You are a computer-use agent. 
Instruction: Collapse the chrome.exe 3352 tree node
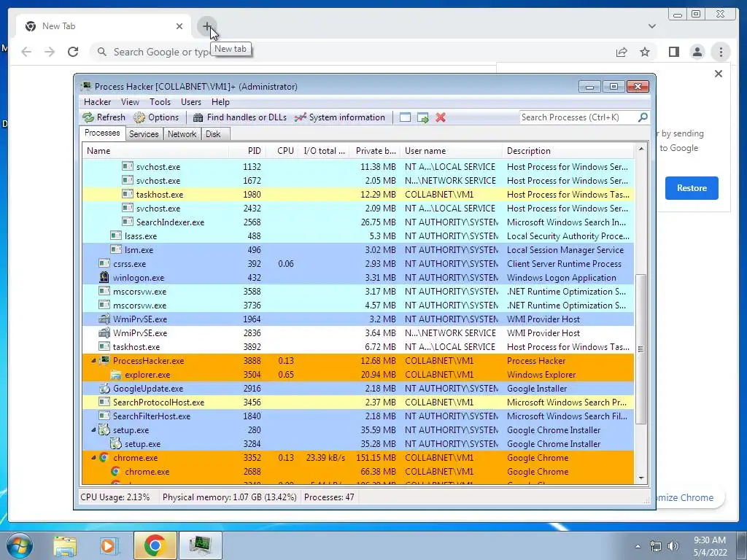point(93,458)
